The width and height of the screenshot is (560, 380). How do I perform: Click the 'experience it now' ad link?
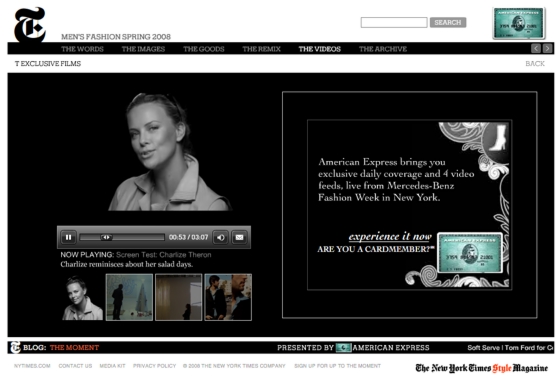(x=390, y=237)
